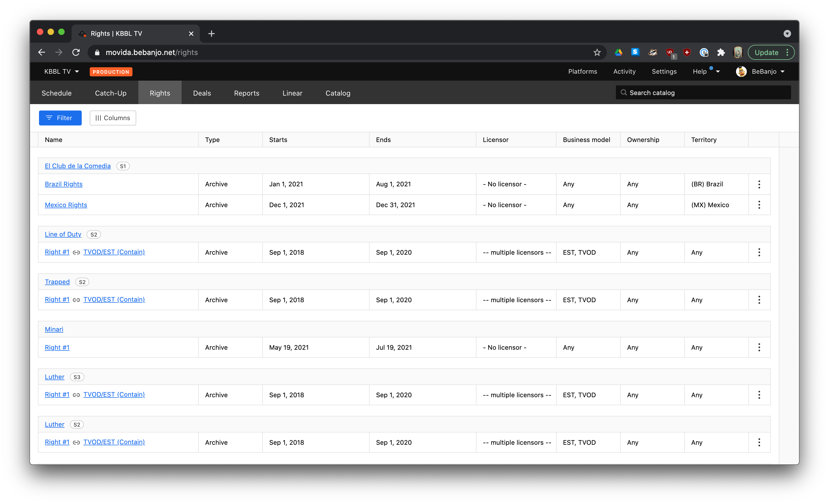Click the search magnifier in Search catalog
The image size is (829, 504).
623,92
